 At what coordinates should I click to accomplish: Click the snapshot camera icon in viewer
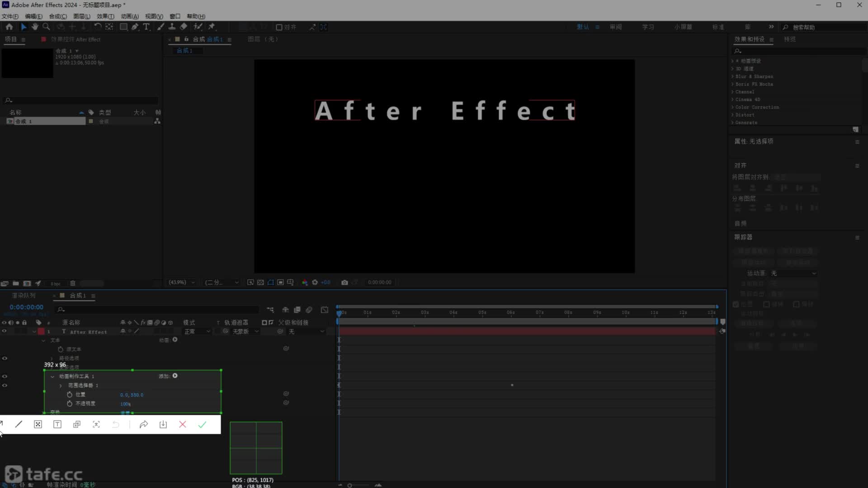point(344,282)
